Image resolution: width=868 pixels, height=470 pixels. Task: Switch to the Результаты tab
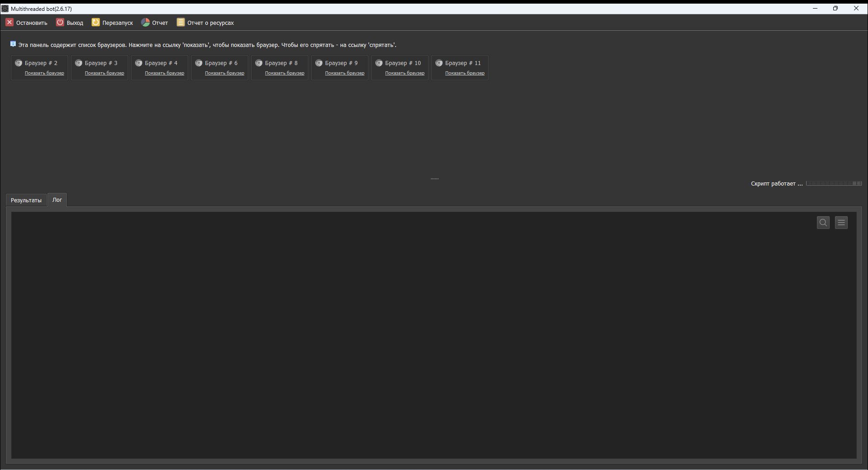(26, 200)
